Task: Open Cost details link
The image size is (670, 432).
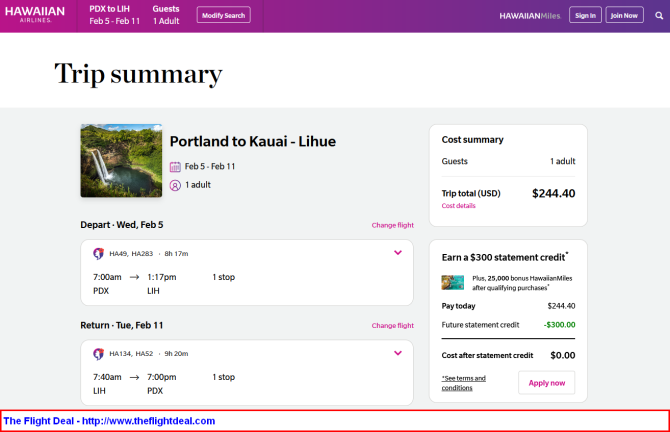Action: (x=458, y=206)
